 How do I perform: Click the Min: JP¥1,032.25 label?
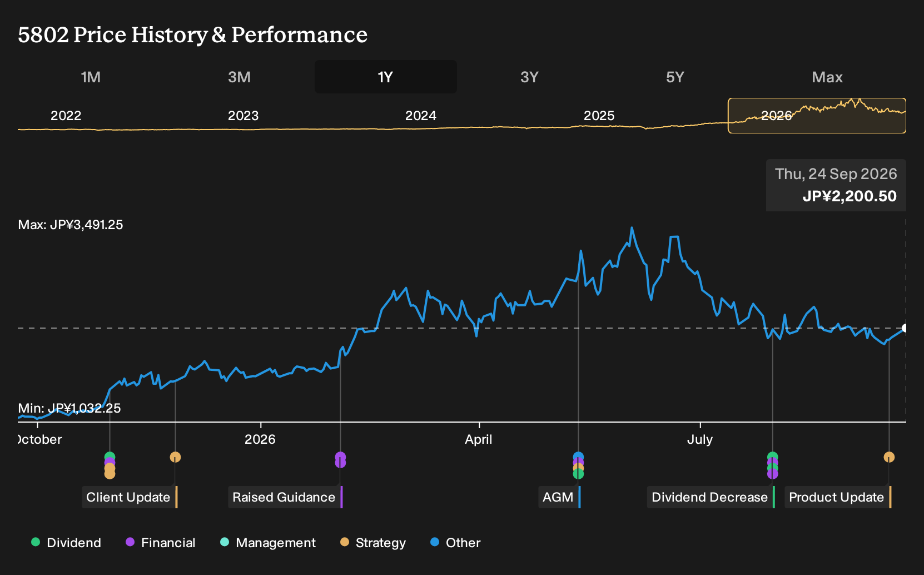coord(69,408)
